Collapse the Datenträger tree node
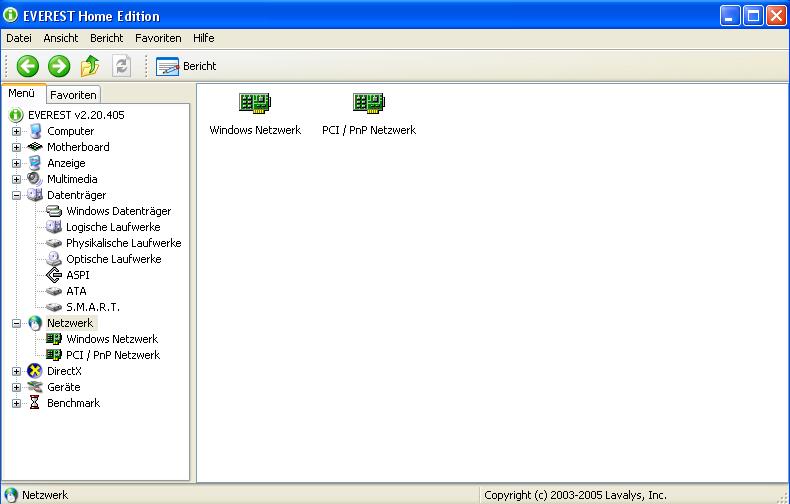This screenshot has height=504, width=790. pos(16,195)
